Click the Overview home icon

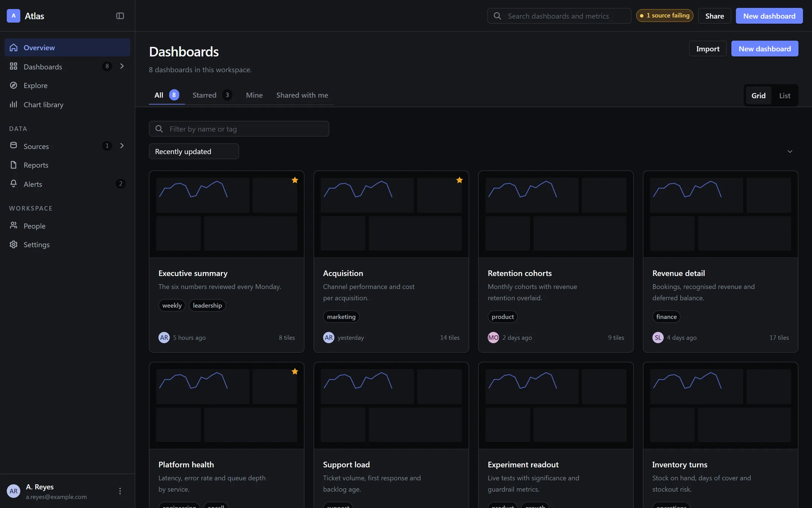click(14, 48)
